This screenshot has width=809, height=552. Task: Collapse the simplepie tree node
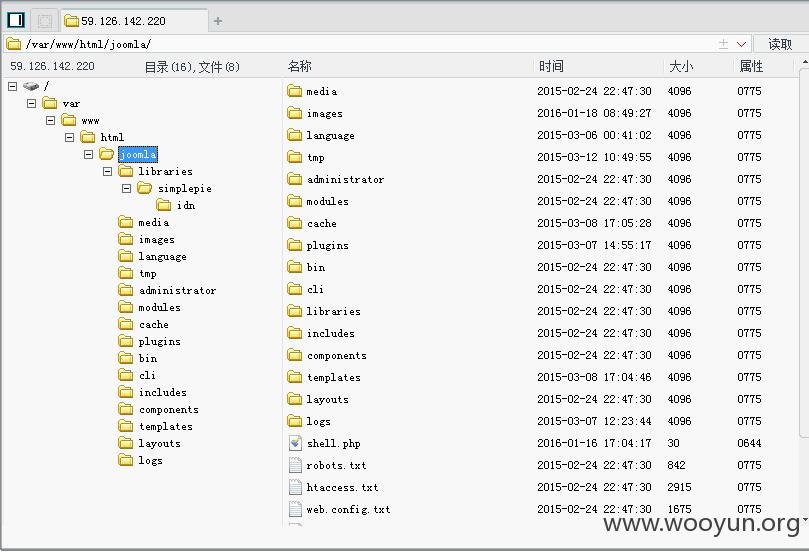coord(126,188)
